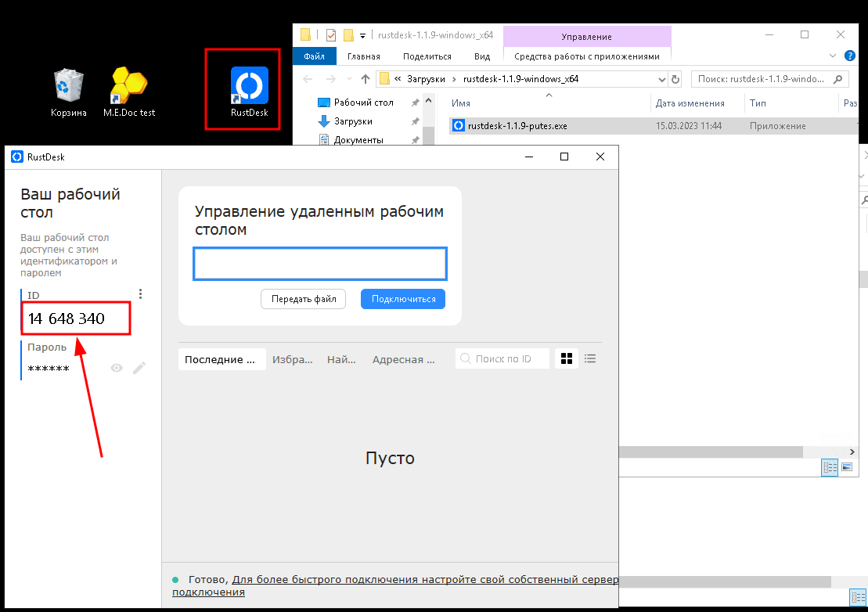
Task: Click the application icon of rustdesk-1.1.9-putes.exe
Action: point(459,126)
